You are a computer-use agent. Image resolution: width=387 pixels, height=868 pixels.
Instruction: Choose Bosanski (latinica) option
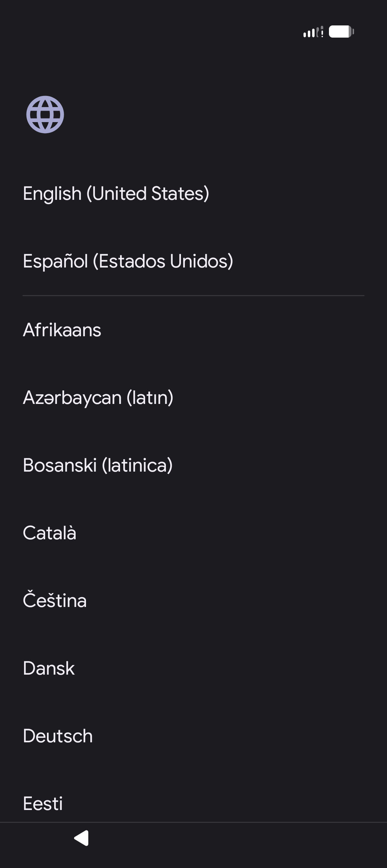point(97,466)
